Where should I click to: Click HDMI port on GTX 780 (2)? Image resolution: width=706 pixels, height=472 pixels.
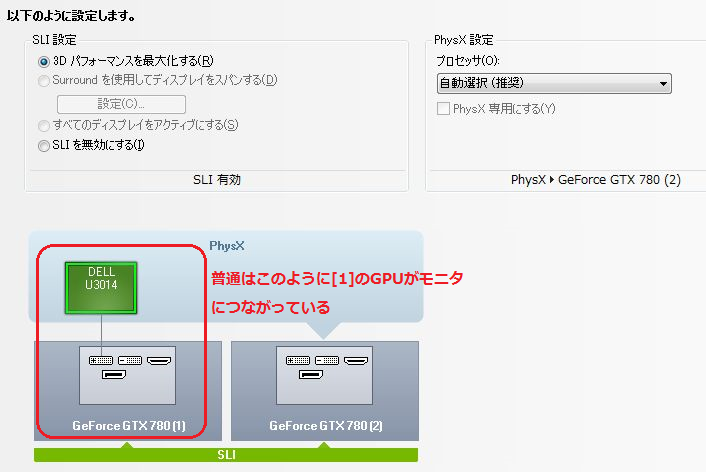356,360
